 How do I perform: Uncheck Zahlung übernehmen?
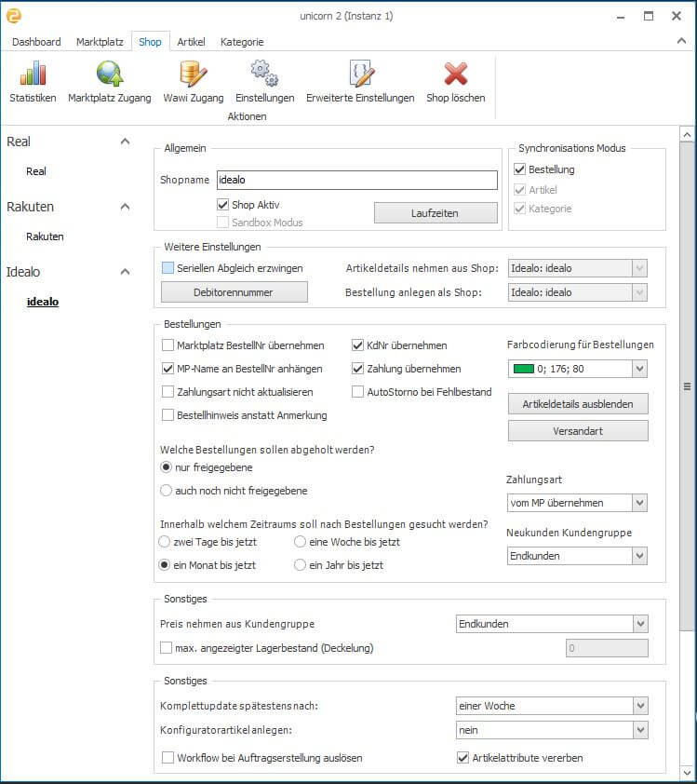point(357,369)
